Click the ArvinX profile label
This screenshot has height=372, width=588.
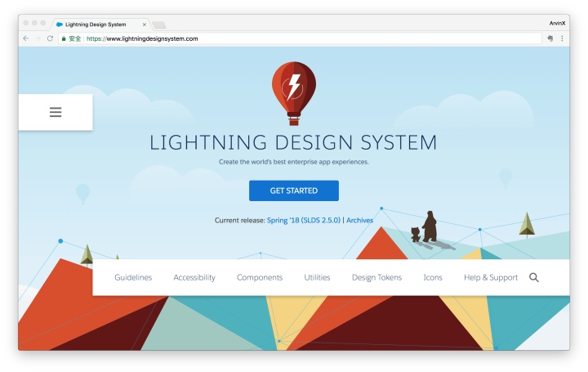coord(557,23)
